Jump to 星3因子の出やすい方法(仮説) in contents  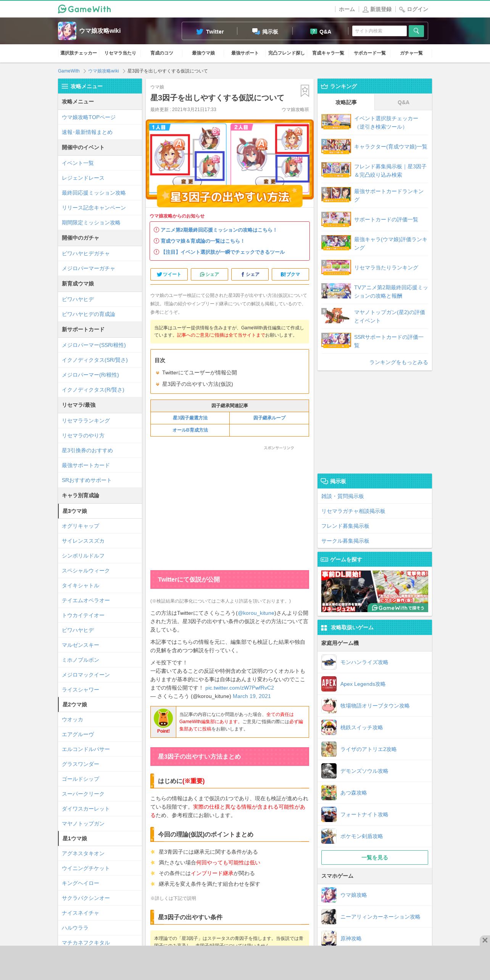197,384
